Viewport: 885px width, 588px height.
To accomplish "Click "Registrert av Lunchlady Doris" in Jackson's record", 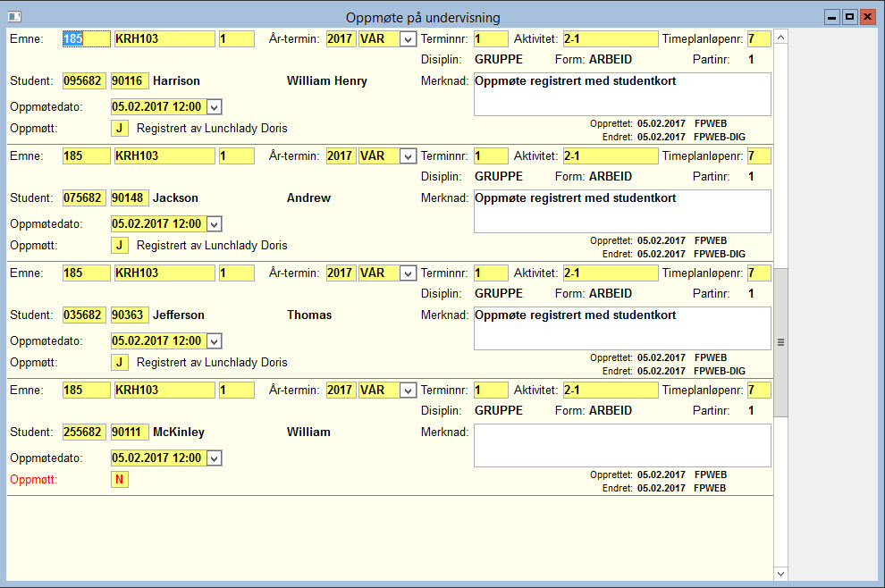I will click(x=212, y=246).
